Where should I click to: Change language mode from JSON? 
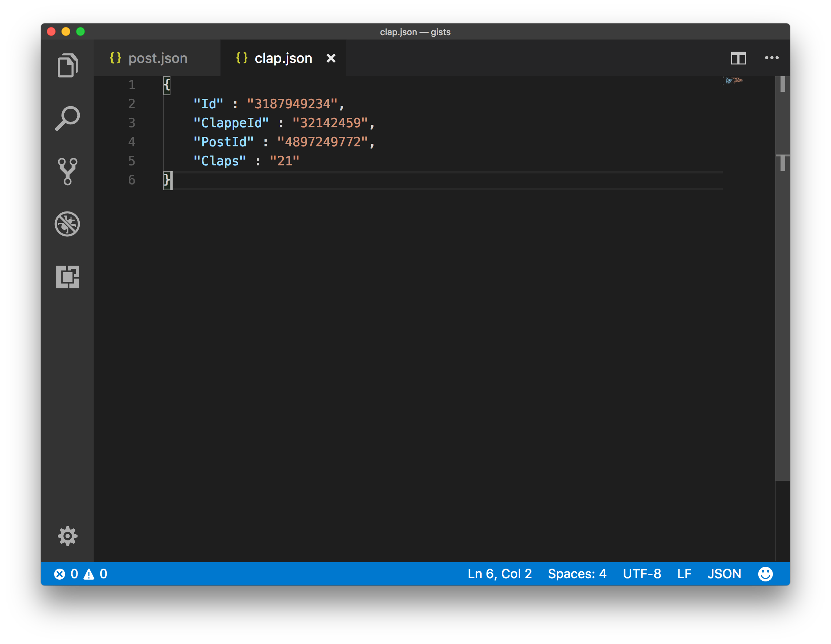724,574
